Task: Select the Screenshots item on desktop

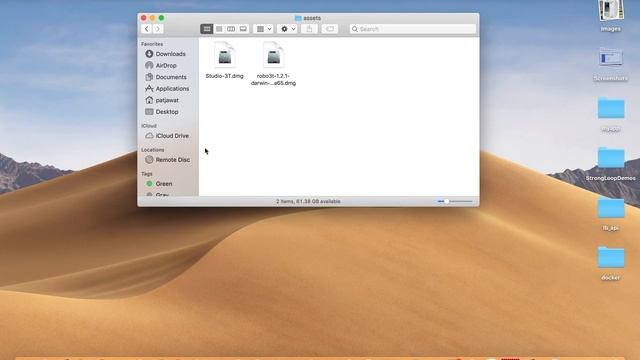Action: (x=611, y=64)
